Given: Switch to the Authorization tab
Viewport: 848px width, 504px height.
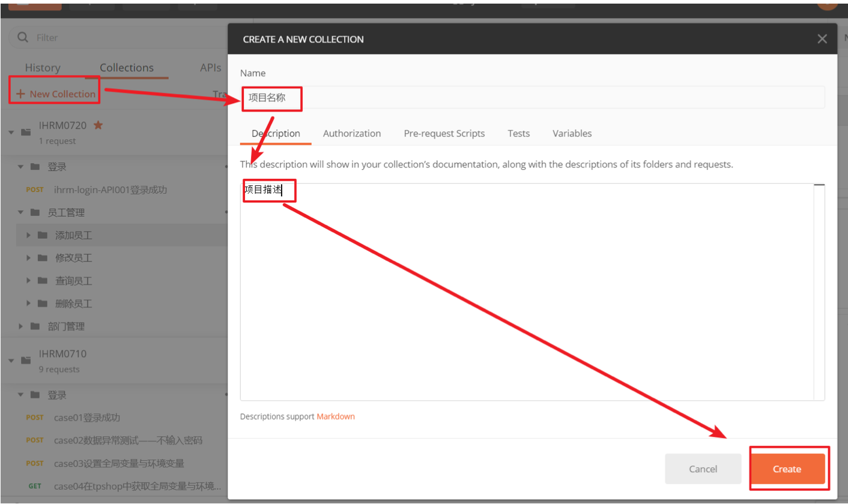Looking at the screenshot, I should pyautogui.click(x=352, y=133).
